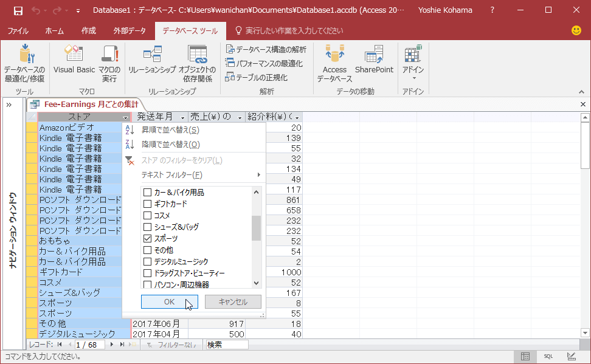Click the select-all corner of datasheet
This screenshot has width=591, height=364.
(32, 117)
